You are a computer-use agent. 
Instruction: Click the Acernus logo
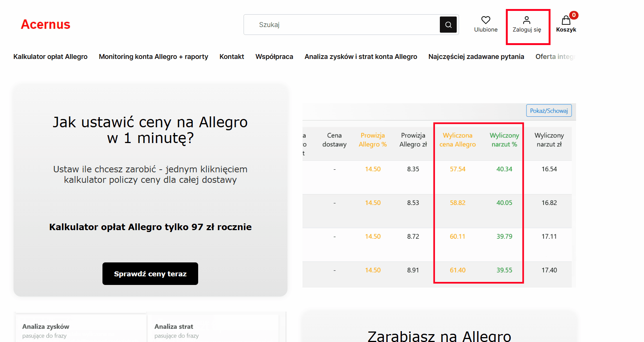click(x=45, y=24)
